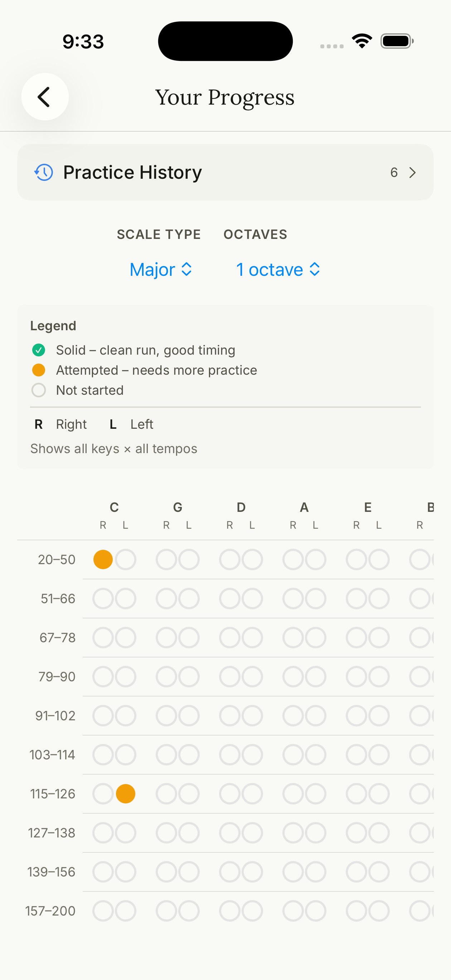
Task: Tap the practice session count showing 6
Action: click(394, 172)
